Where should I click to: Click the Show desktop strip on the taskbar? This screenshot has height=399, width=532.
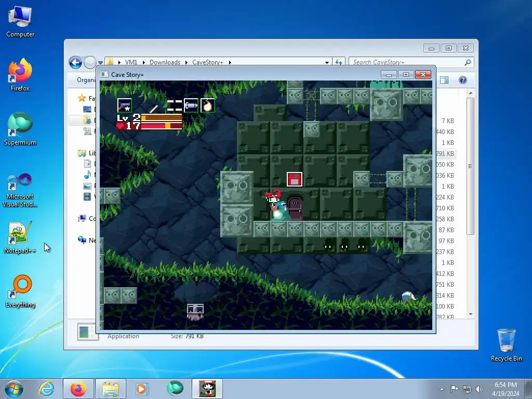pos(528,389)
